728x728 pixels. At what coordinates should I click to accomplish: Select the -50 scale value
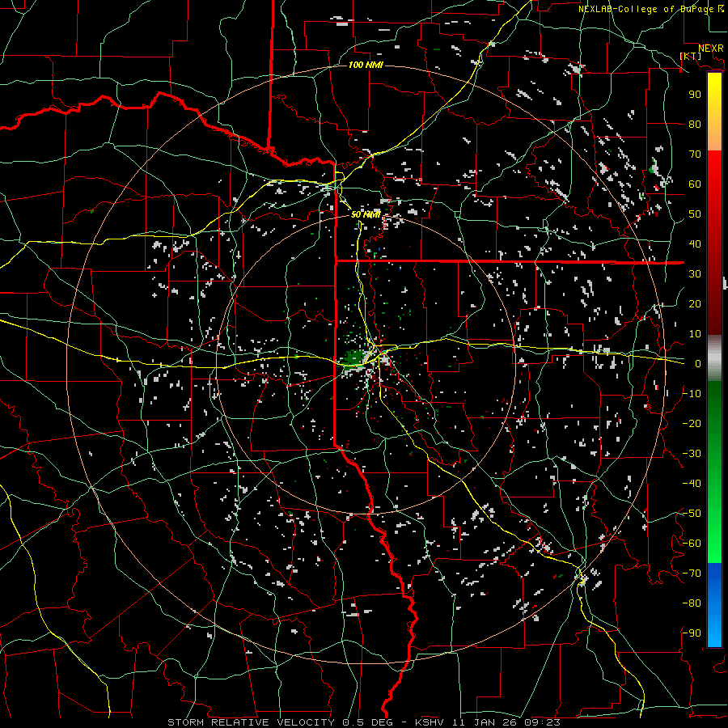[x=692, y=514]
